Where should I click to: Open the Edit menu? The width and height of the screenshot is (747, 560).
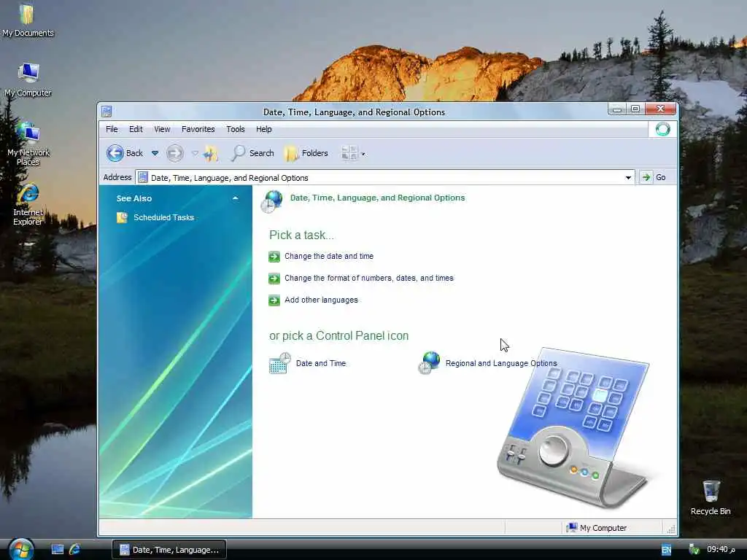(x=136, y=129)
